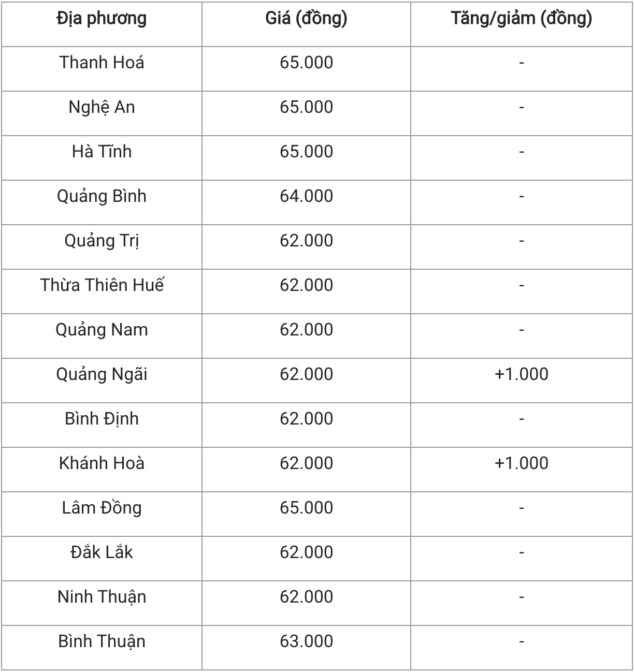
Task: Click the 'Tăng/giảm (đồng)' column header
Action: point(521,19)
